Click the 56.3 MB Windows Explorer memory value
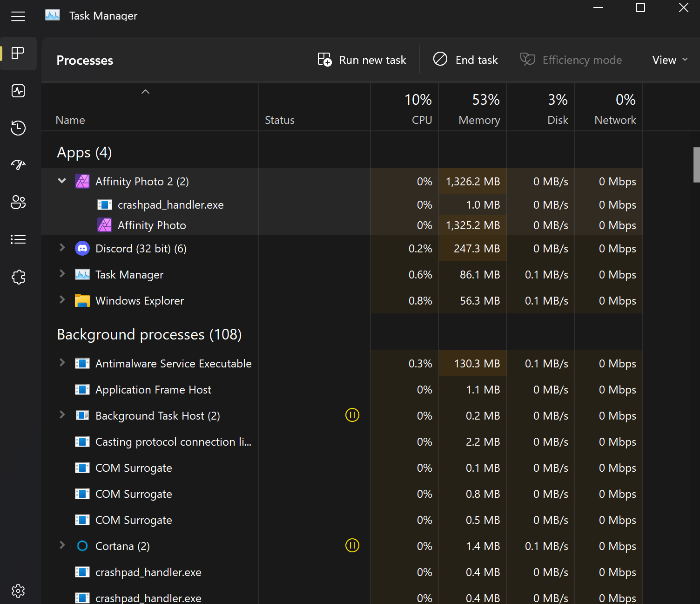The width and height of the screenshot is (700, 604). click(480, 301)
